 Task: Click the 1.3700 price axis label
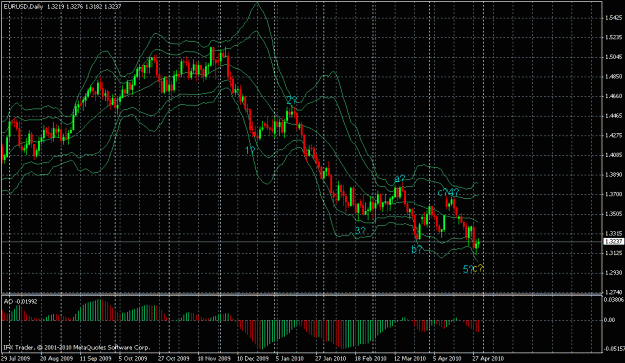(613, 194)
